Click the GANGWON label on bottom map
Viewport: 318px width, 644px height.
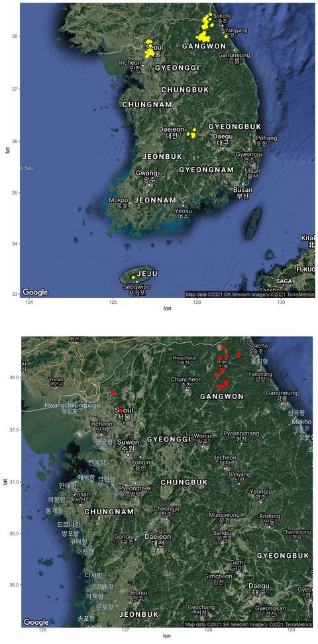[x=222, y=396]
